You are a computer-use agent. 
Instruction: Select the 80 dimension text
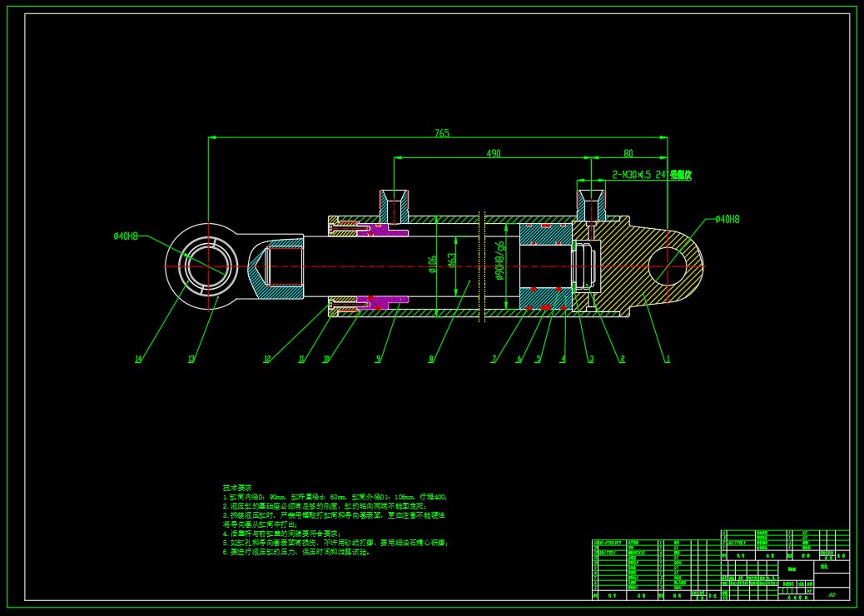click(628, 154)
